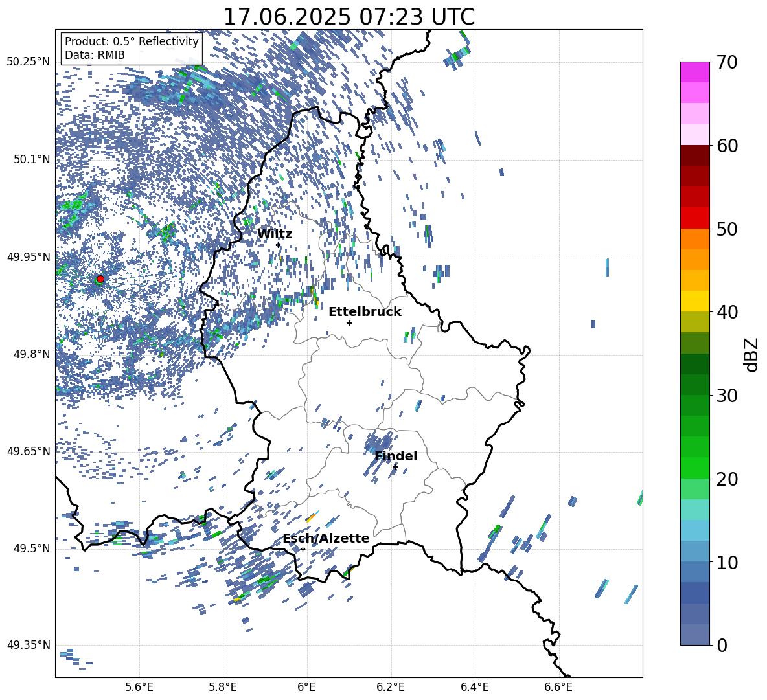Select the Esch/Alzette city label
The width and height of the screenshot is (767, 700).
[x=326, y=538]
